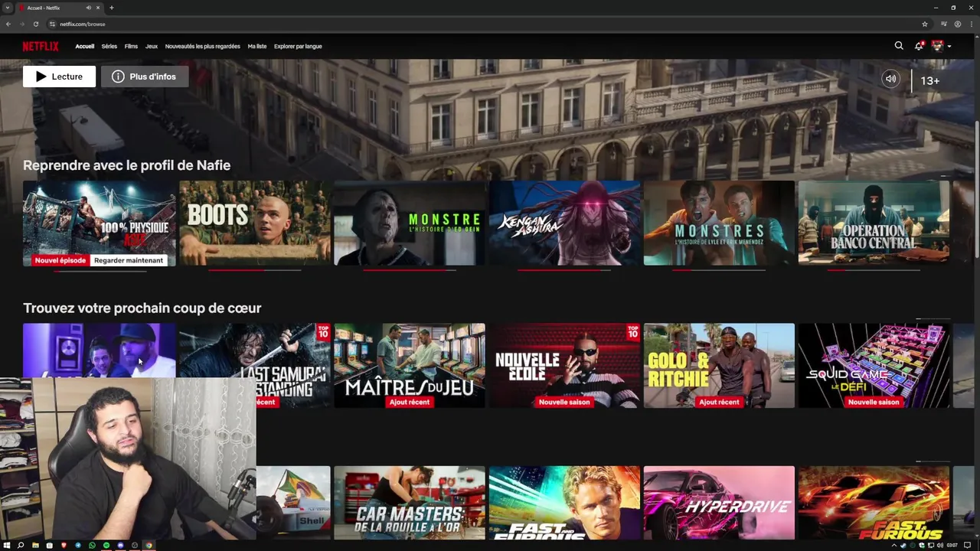Screen dimensions: 980x551
Task: Open Chrome media controls icon
Action: click(943, 24)
